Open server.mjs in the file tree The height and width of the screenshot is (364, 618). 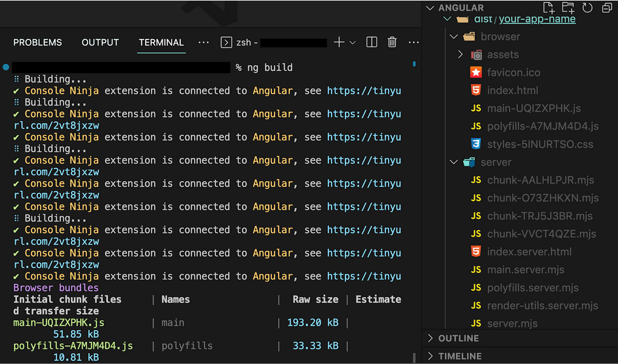[x=512, y=323]
